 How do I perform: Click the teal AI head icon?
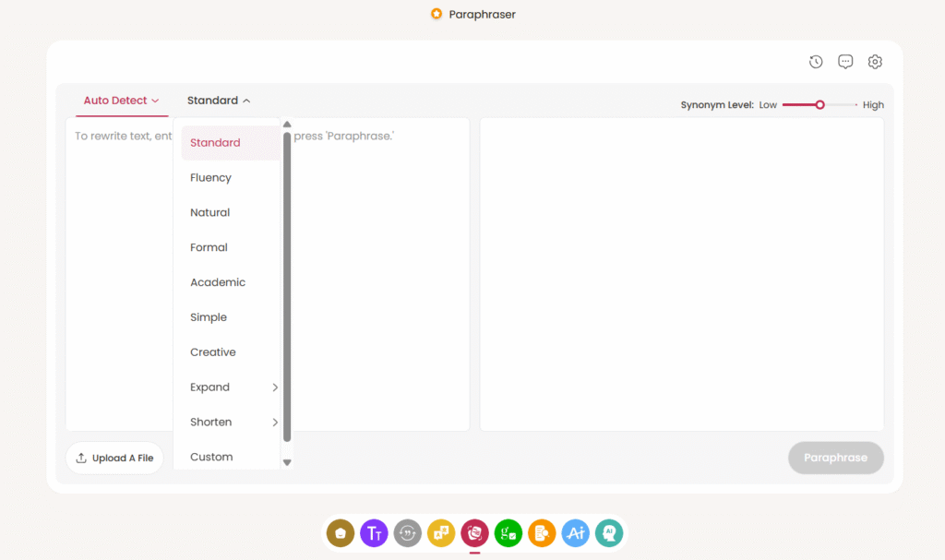pos(609,532)
